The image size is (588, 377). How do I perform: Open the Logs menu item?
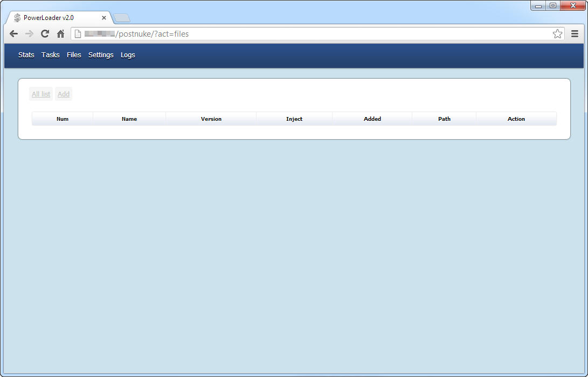(128, 55)
